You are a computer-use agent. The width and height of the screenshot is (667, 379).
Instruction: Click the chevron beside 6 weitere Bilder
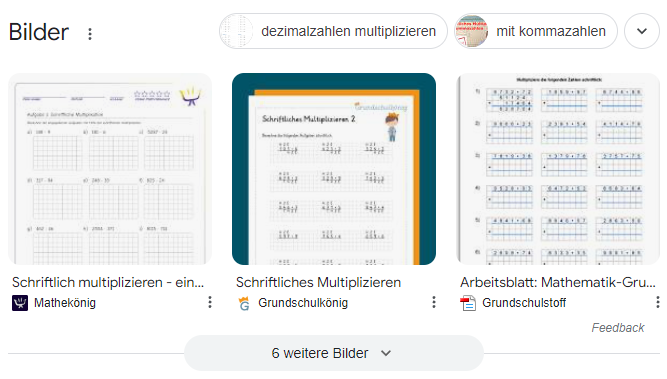pos(386,353)
